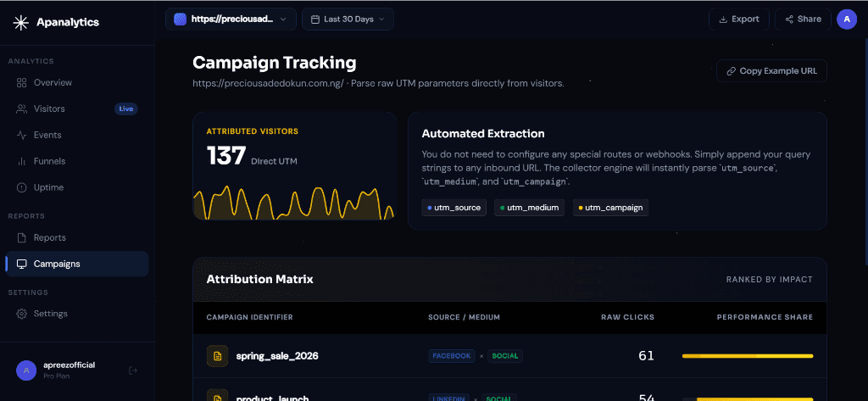Click the 137 attributed visitors number
Viewport: 868px width, 401px height.
click(225, 156)
